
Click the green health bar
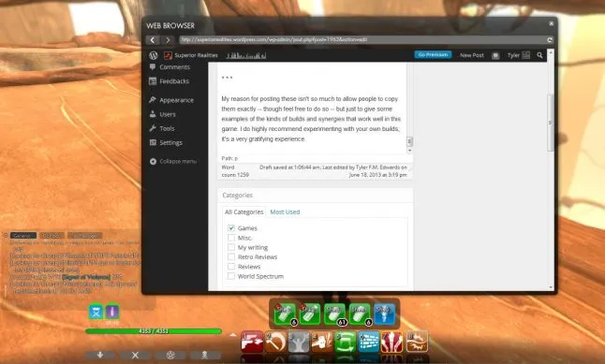pyautogui.click(x=154, y=331)
